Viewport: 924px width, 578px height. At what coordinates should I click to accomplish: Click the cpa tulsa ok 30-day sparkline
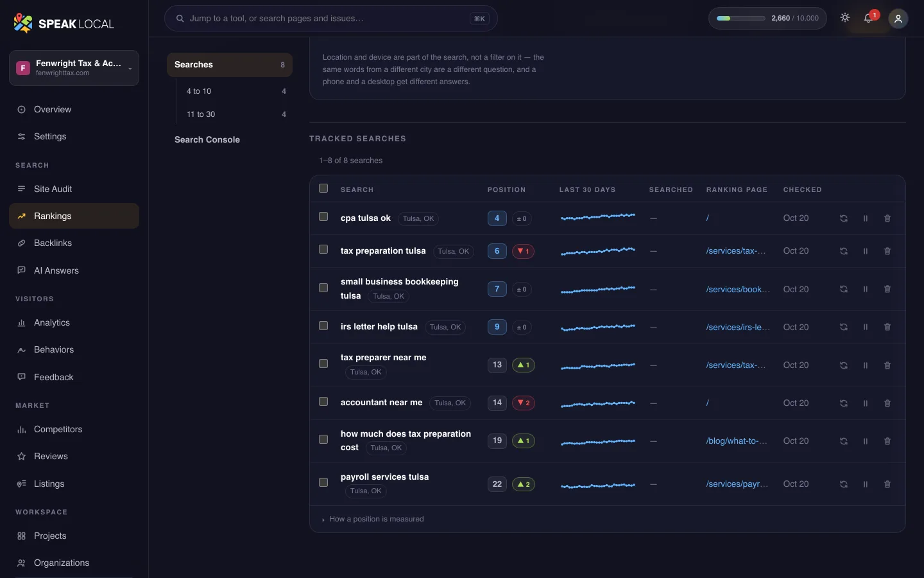(598, 217)
